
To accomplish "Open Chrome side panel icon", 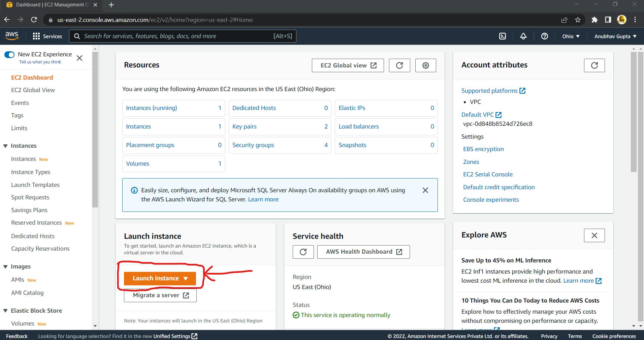I will (x=608, y=20).
